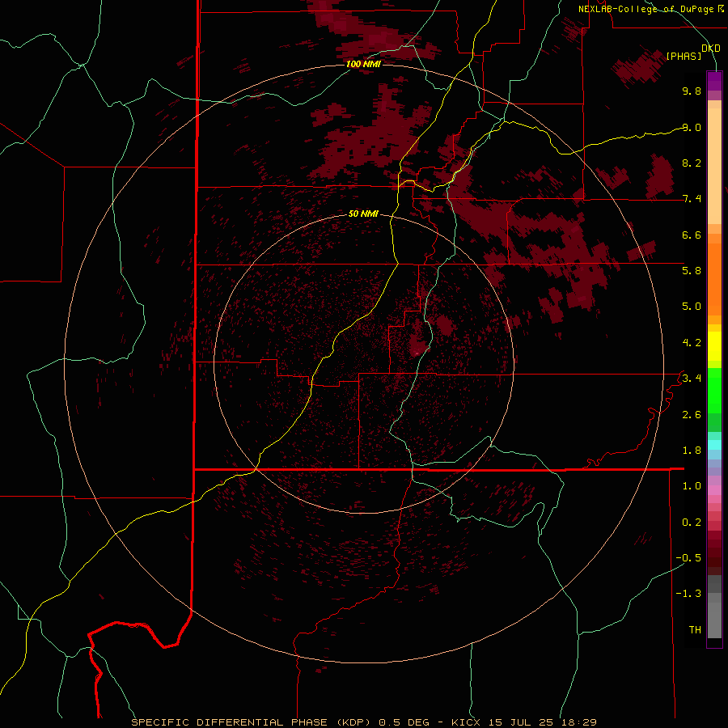
Task: Click the 18:29 timestamp
Action: (x=580, y=722)
